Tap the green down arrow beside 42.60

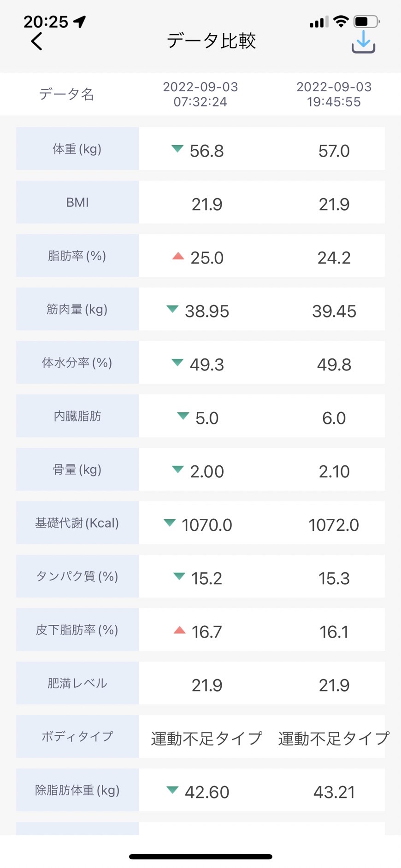[x=172, y=790]
